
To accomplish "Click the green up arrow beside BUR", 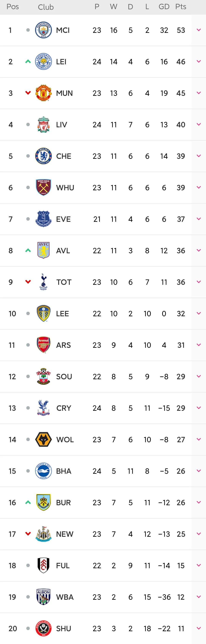I will (x=28, y=503).
